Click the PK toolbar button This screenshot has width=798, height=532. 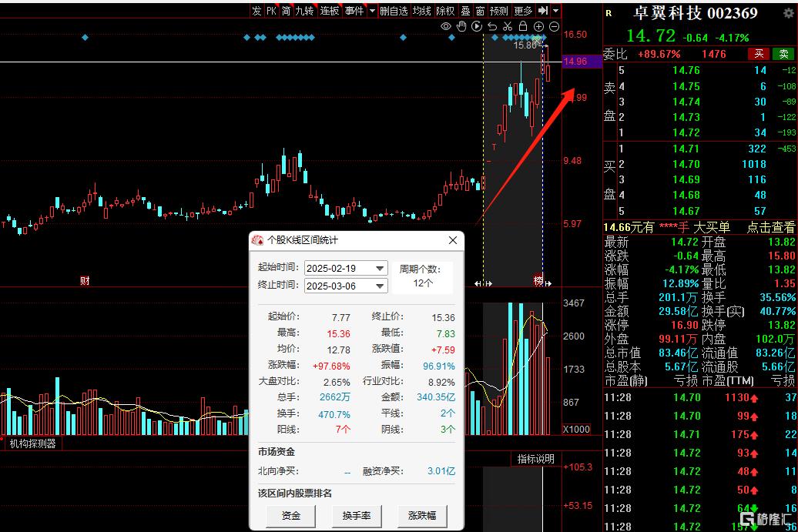coord(271,11)
